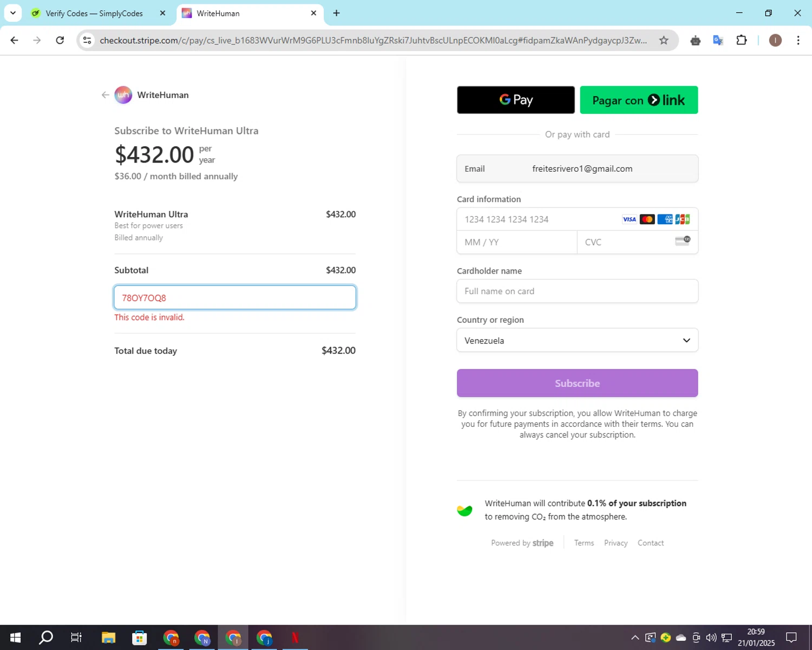Screen dimensions: 812x650
Task: Open a new browser tab
Action: tap(337, 13)
